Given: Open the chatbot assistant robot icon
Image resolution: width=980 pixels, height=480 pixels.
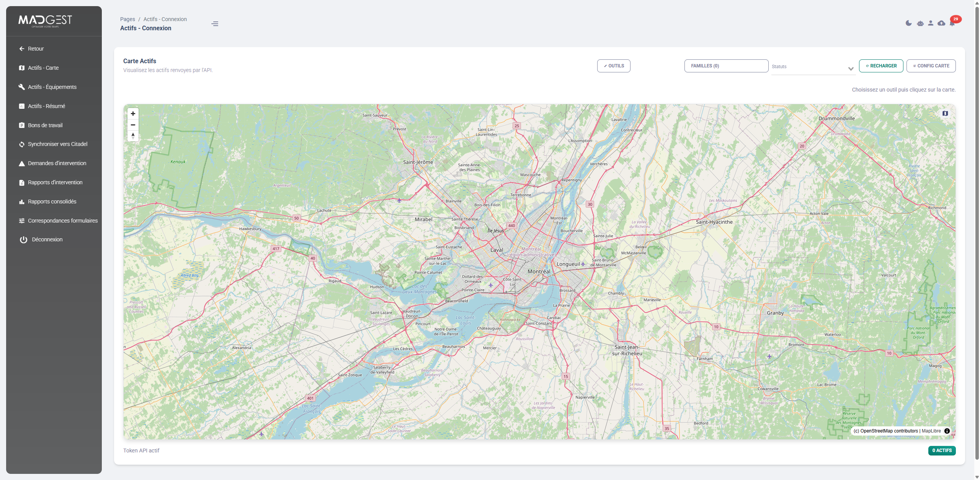Looking at the screenshot, I should point(920,23).
